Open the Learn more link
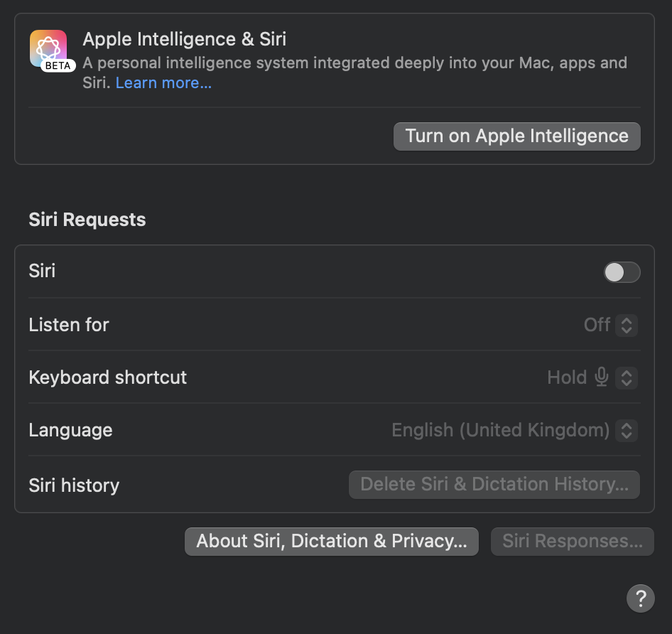Screen dimensions: 672x634 tap(163, 83)
